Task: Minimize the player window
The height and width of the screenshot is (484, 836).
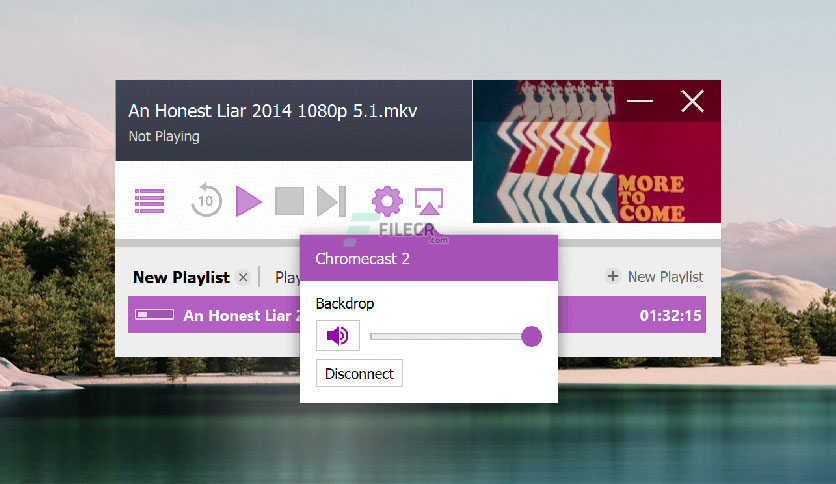Action: point(640,100)
